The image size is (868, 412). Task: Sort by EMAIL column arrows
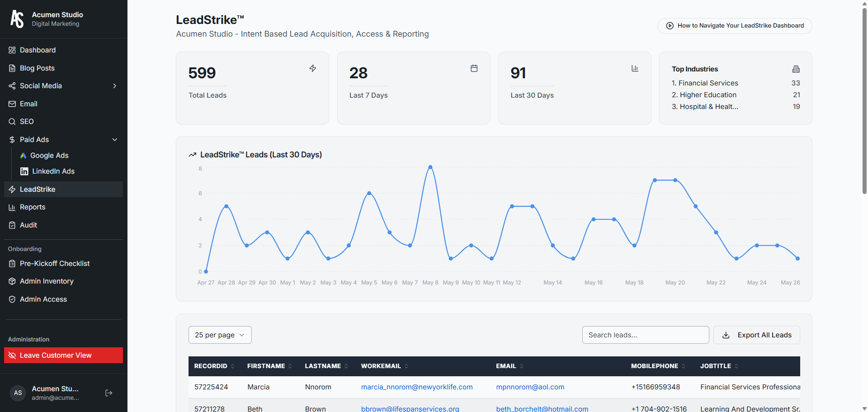[522, 366]
